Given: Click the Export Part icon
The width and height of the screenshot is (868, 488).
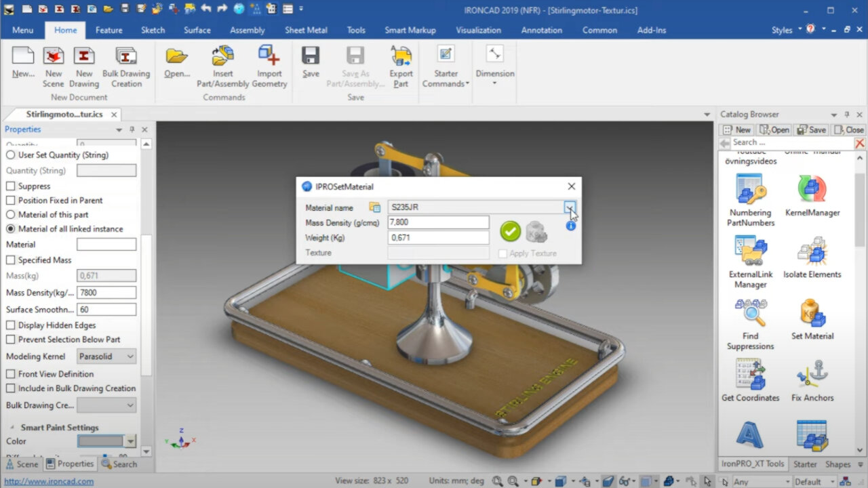Looking at the screenshot, I should tap(401, 56).
